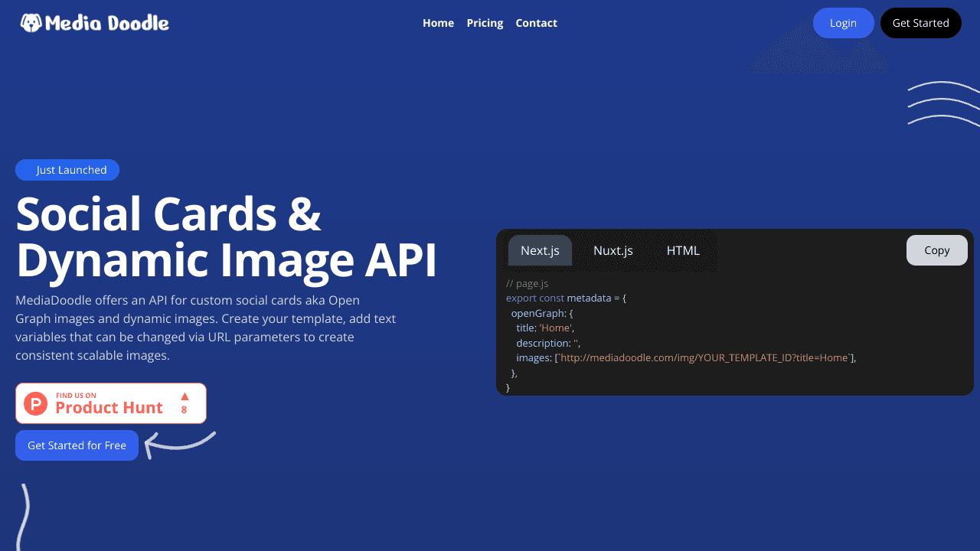Screen dimensions: 980x551
Task: Click the wavy lines decoration at top right
Action: pos(943,103)
